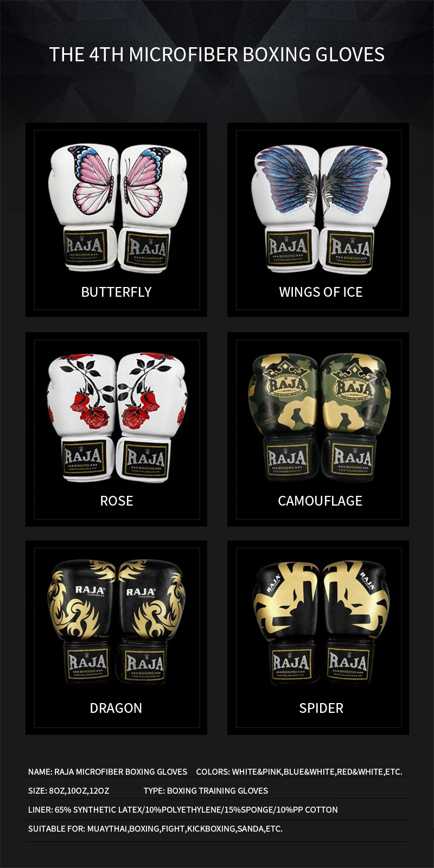Click the 4th Microfiber Boxing Gloves heading
The height and width of the screenshot is (868, 434).
click(217, 54)
